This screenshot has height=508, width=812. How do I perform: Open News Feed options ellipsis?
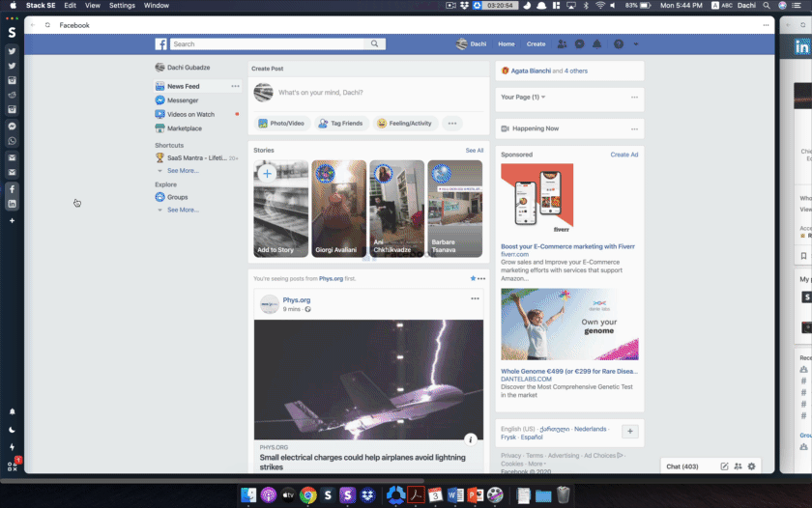235,86
